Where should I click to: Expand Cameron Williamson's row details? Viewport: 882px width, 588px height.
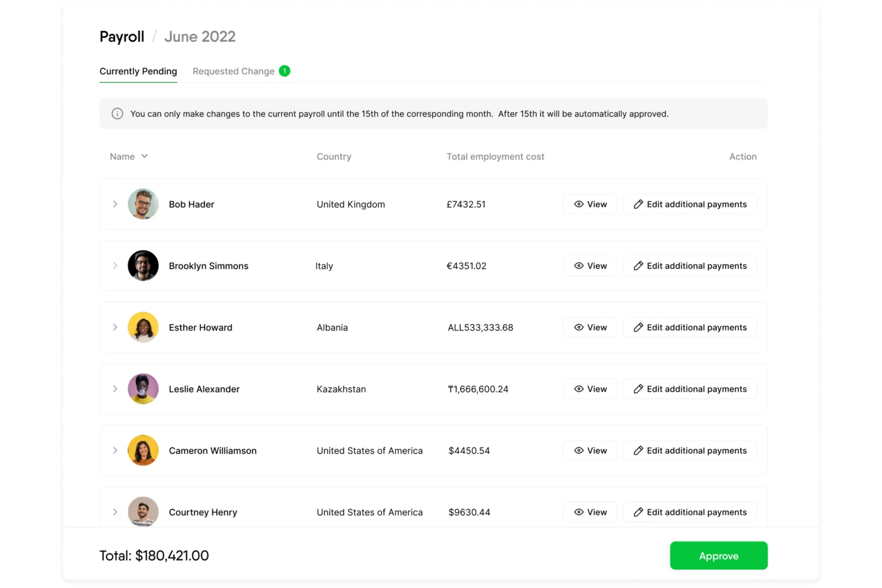click(115, 450)
